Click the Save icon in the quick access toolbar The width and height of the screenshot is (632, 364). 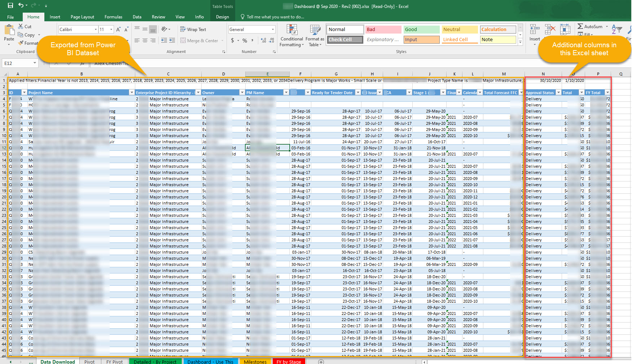[10, 5]
